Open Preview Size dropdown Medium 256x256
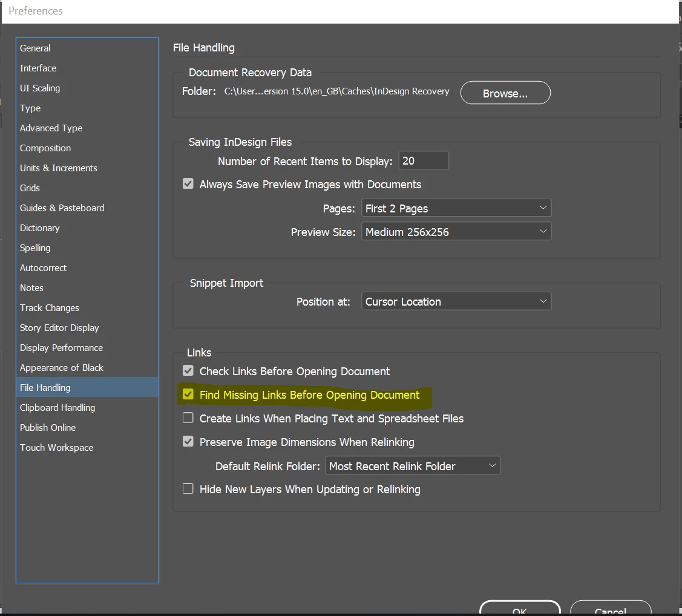The height and width of the screenshot is (616, 682). tap(456, 231)
